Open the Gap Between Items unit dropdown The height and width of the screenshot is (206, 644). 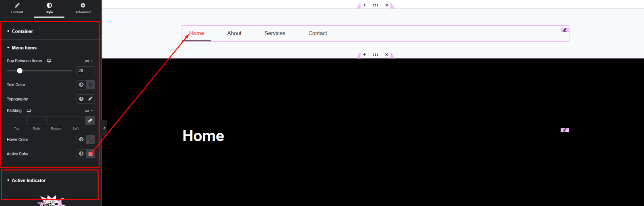coord(89,61)
